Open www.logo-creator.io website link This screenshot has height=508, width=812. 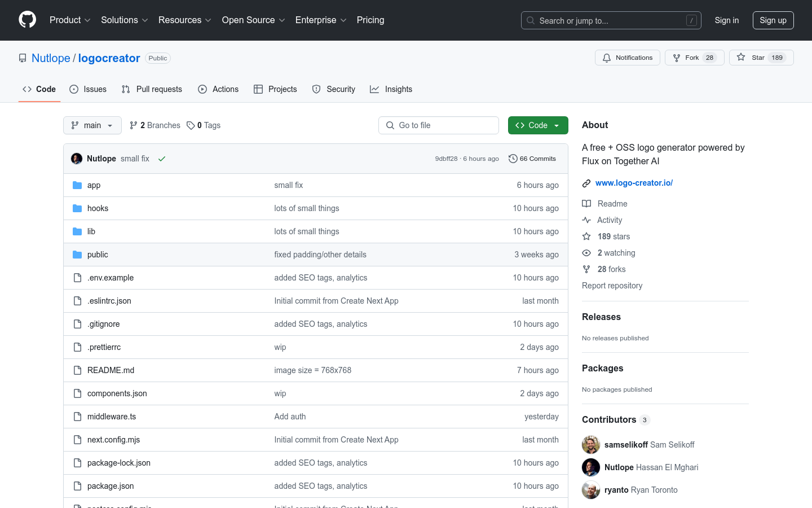click(634, 183)
